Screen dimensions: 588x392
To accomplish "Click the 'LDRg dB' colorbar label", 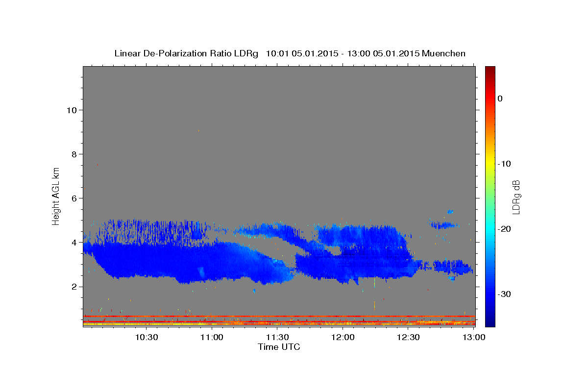I will [x=516, y=196].
